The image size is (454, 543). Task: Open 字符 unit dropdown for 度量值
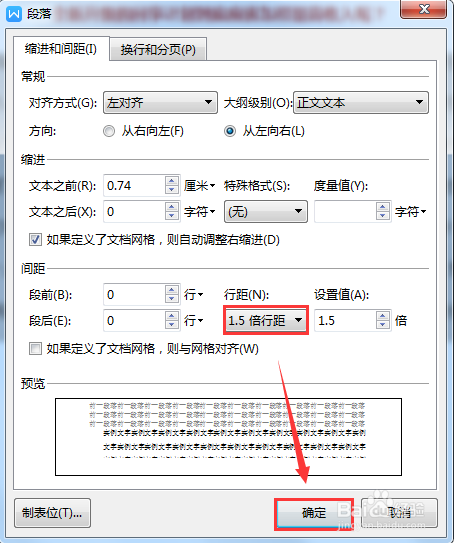tap(410, 212)
